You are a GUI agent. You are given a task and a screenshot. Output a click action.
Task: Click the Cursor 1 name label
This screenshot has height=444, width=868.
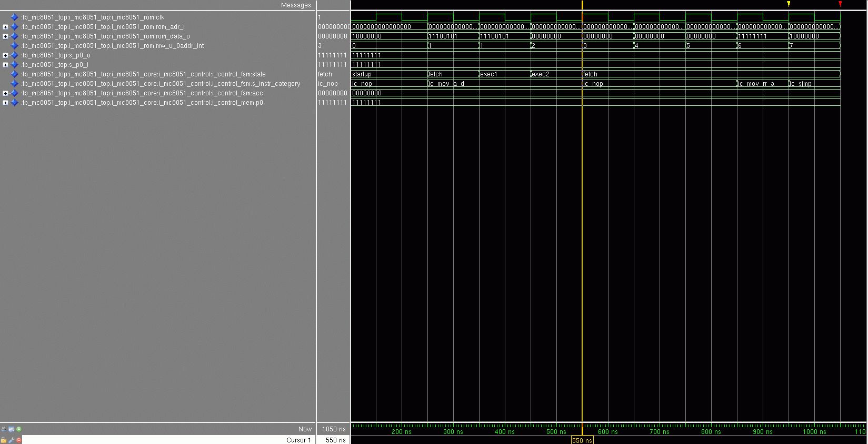click(x=298, y=440)
